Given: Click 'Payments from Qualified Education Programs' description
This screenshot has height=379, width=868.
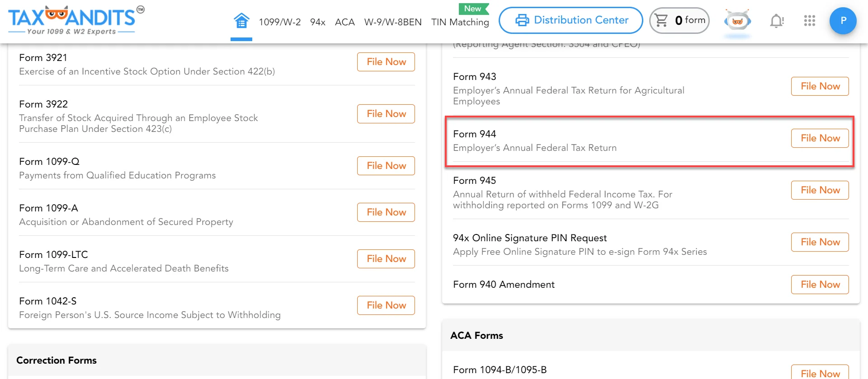Looking at the screenshot, I should [x=118, y=175].
